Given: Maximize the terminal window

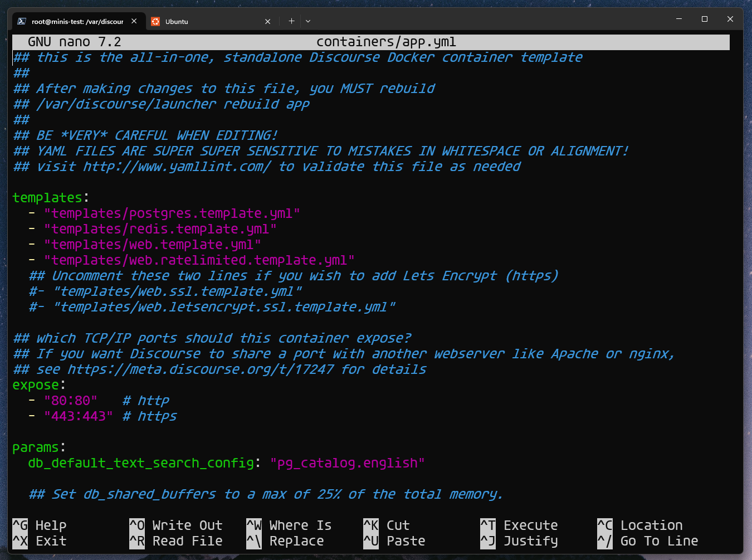Looking at the screenshot, I should [x=705, y=19].
